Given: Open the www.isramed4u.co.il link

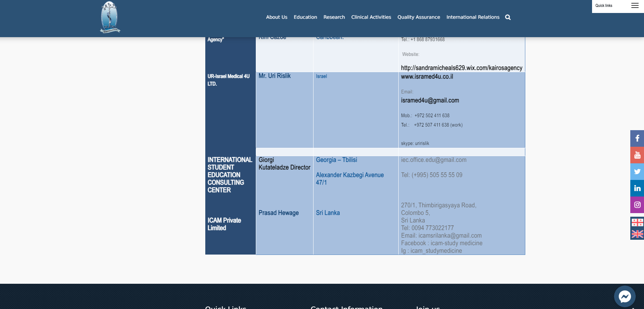Looking at the screenshot, I should point(427,76).
